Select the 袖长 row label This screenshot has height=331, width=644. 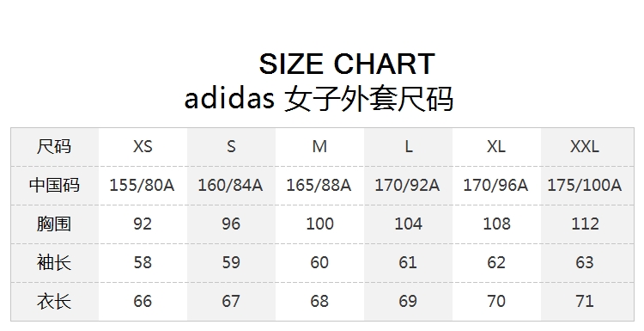pyautogui.click(x=54, y=262)
